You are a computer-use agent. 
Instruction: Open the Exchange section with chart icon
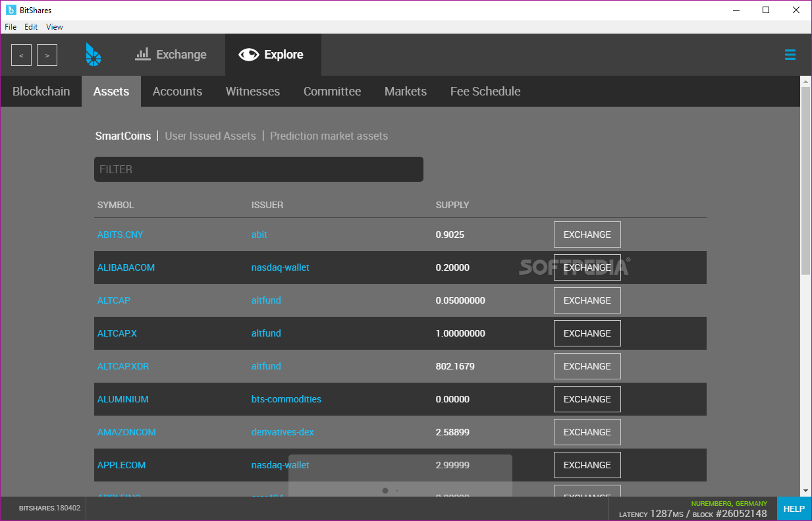pyautogui.click(x=171, y=55)
